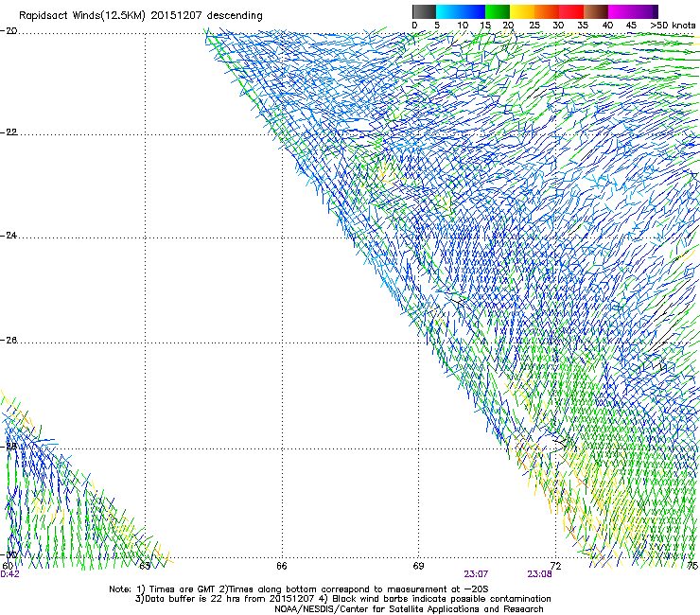
Task: Click the orange 25-30 knots legend swatch
Action: (547, 11)
